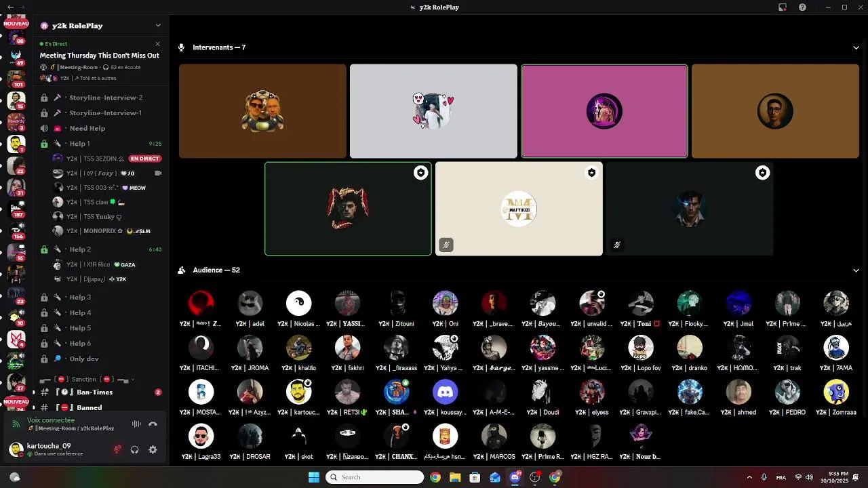Image resolution: width=868 pixels, height=488 pixels.
Task: Join the Help 6 voice channel
Action: [100, 344]
